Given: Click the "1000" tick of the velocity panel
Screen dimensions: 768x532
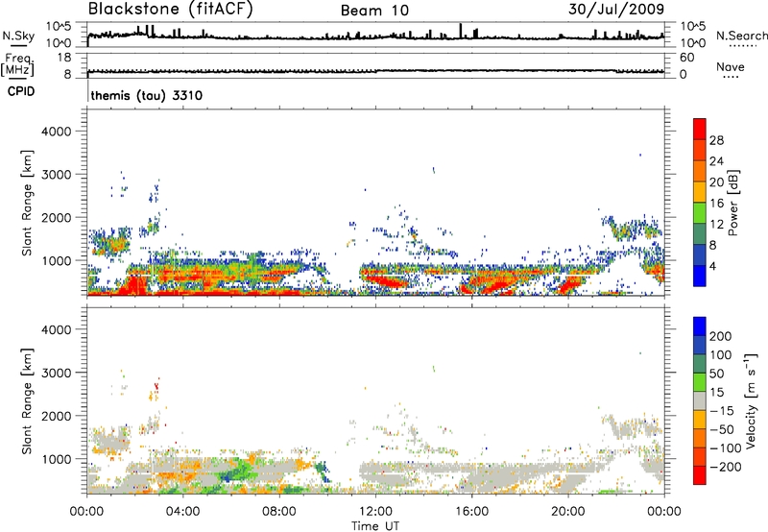Looking at the screenshot, I should click(57, 459).
